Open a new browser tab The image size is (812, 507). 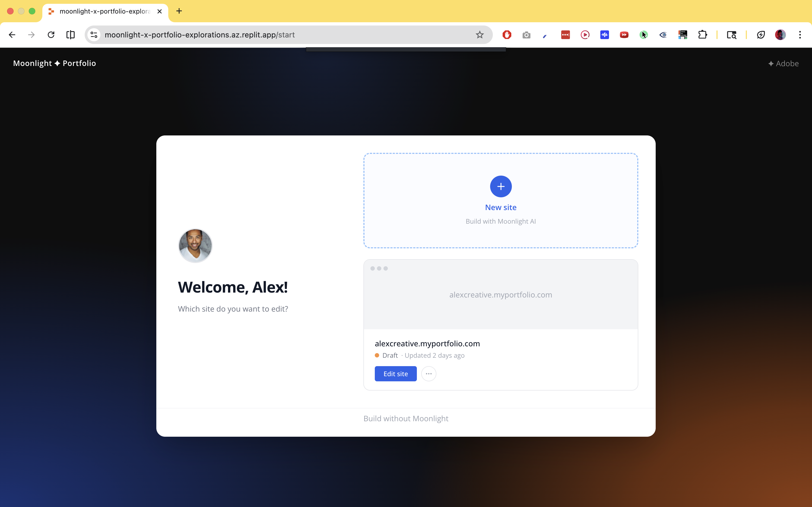(x=179, y=11)
